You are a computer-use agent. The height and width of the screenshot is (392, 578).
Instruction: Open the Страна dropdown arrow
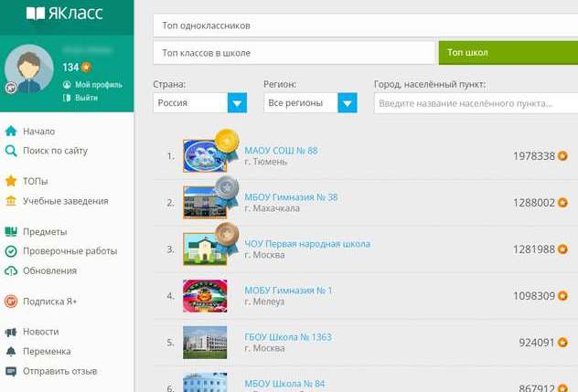(x=237, y=102)
